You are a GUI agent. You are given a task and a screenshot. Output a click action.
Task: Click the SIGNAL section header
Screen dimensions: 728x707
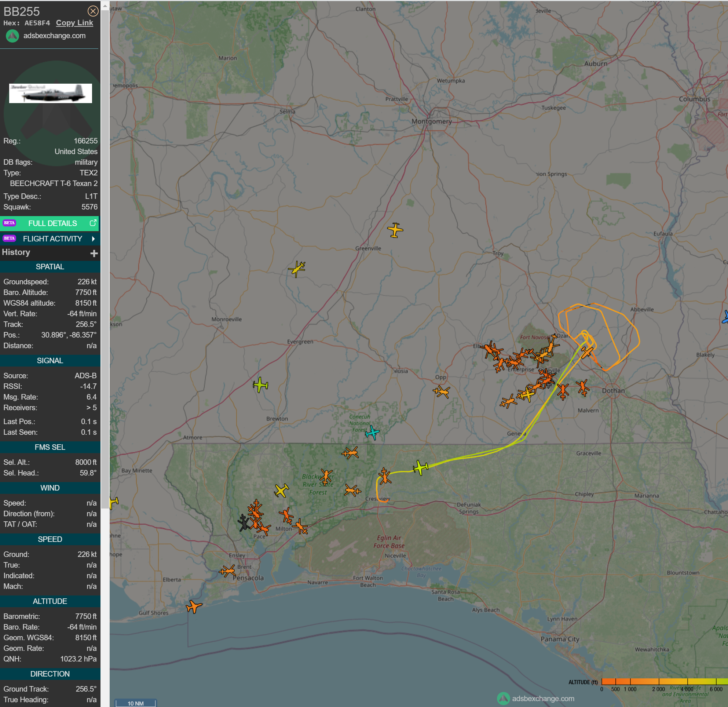(x=50, y=361)
